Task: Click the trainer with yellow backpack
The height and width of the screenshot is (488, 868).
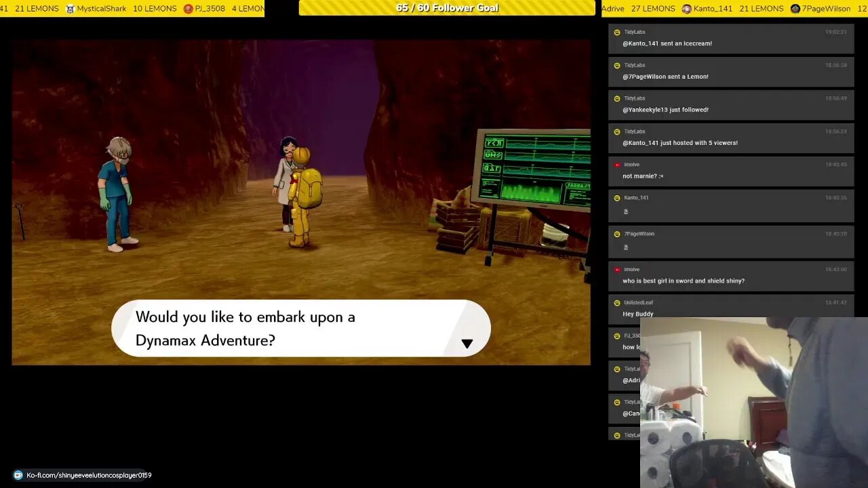Action: tap(304, 197)
